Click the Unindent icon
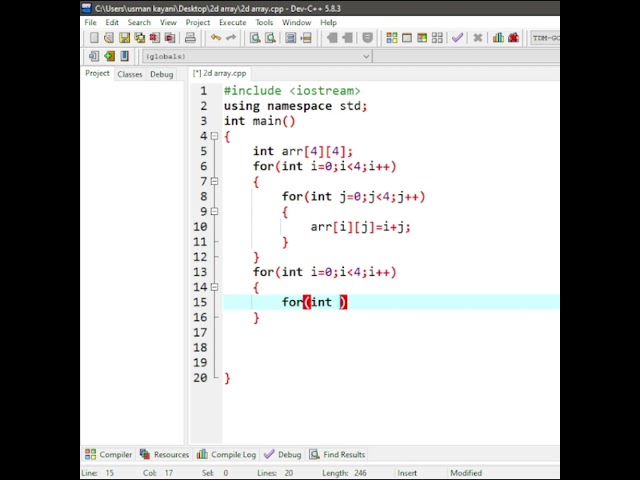Screen dimensions: 640x480 tap(347, 38)
